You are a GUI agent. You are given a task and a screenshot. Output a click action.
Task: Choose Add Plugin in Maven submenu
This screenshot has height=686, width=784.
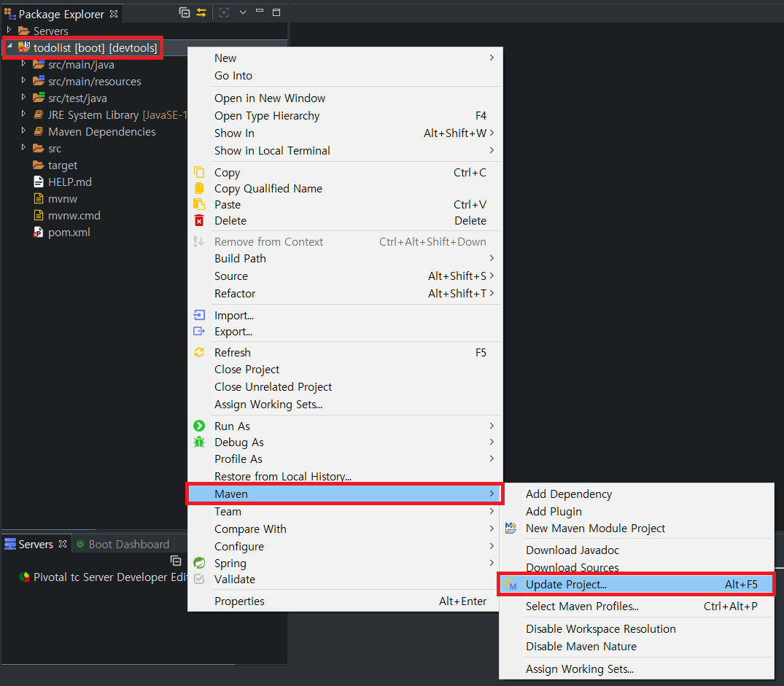637,511
